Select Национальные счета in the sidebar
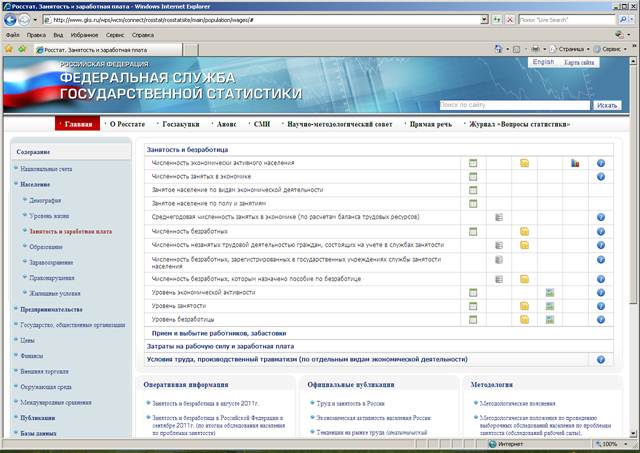The height and width of the screenshot is (453, 640). click(x=46, y=169)
